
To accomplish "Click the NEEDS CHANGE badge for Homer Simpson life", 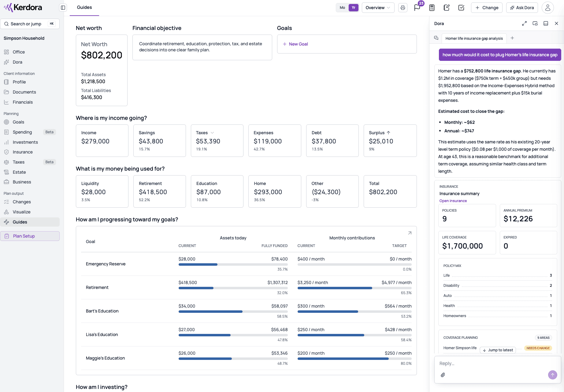I will tap(538, 348).
